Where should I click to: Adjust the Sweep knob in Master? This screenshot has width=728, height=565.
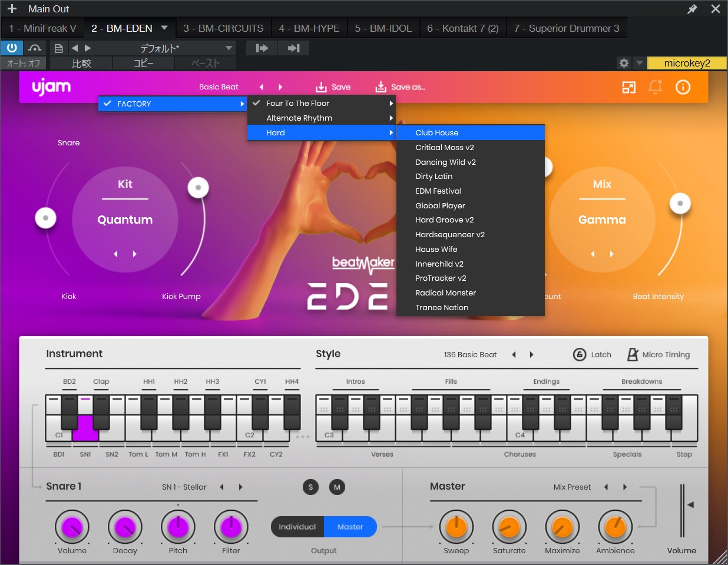[456, 527]
